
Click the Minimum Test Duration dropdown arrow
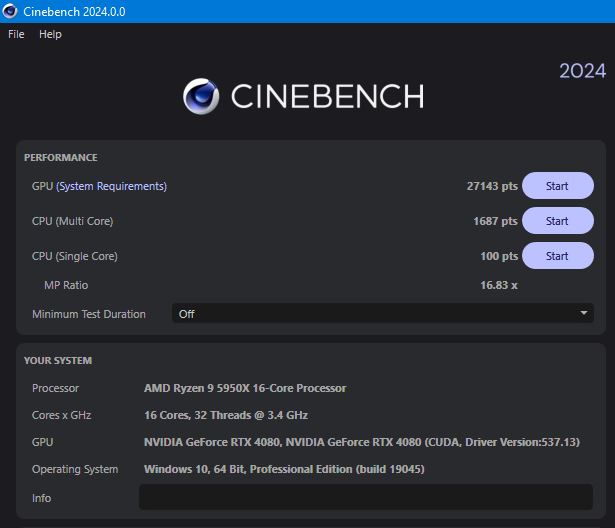pos(584,313)
